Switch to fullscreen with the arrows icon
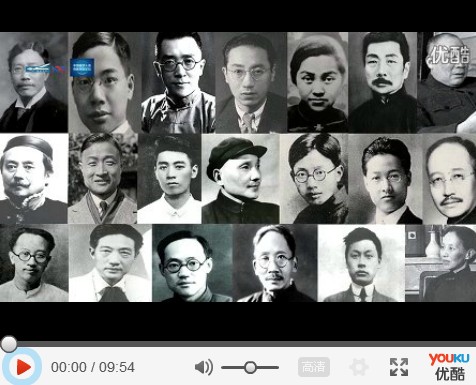The width and height of the screenshot is (476, 385). point(399,367)
